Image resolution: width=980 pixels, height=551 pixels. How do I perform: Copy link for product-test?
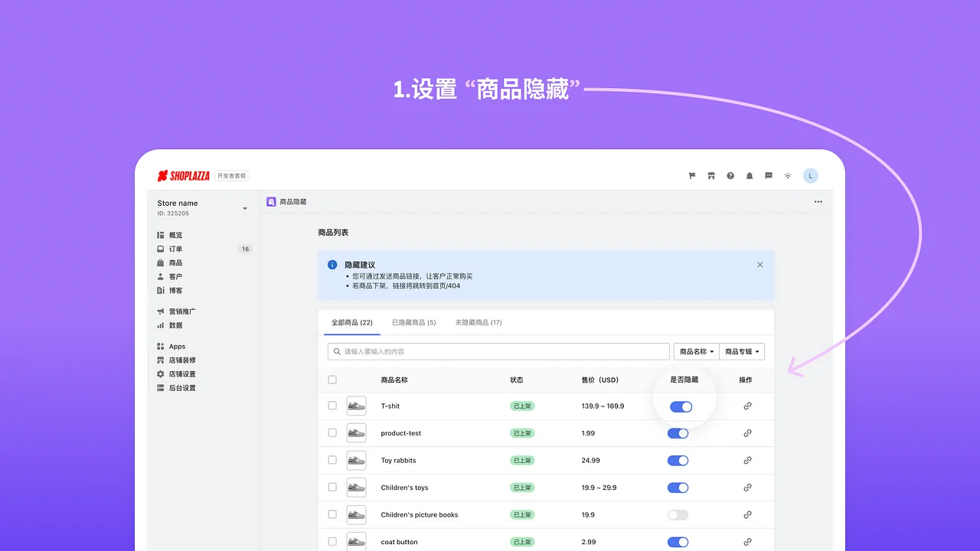pos(748,433)
